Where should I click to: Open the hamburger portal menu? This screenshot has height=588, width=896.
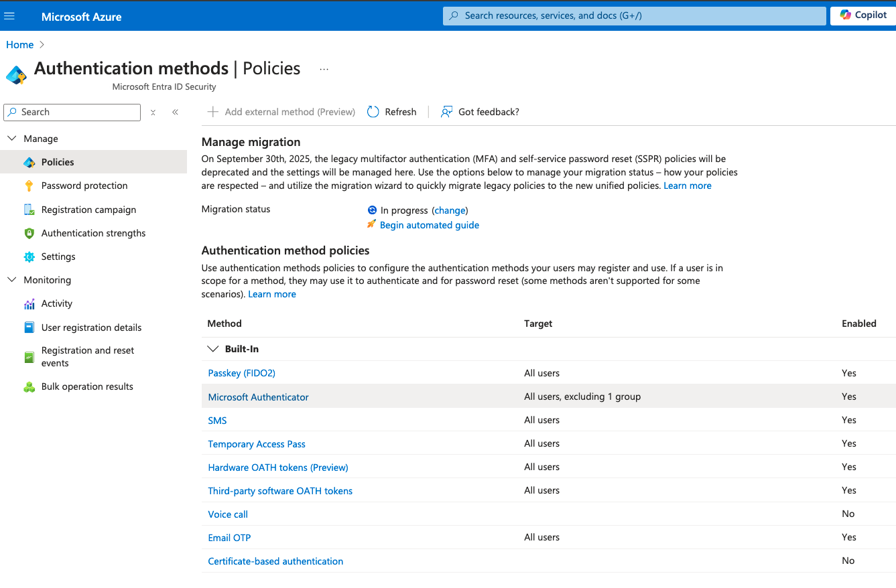[9, 16]
